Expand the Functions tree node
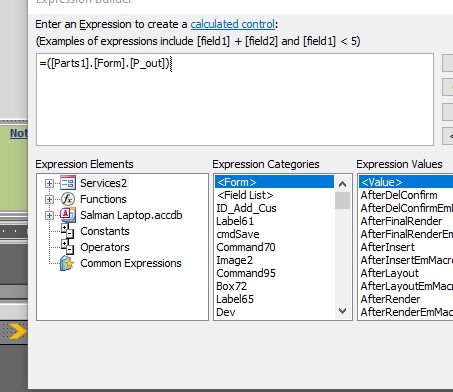 tap(49, 199)
